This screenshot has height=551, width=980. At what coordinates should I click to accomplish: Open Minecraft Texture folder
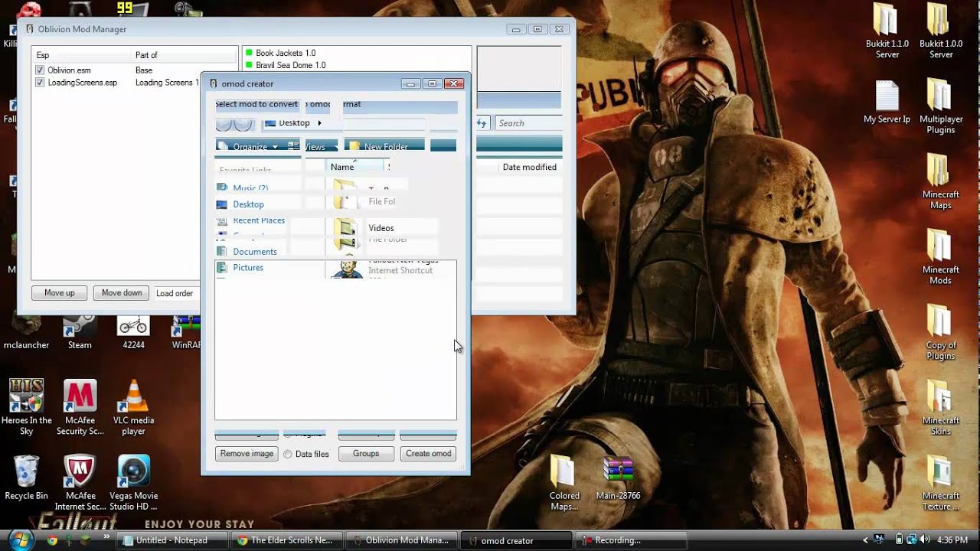941,482
